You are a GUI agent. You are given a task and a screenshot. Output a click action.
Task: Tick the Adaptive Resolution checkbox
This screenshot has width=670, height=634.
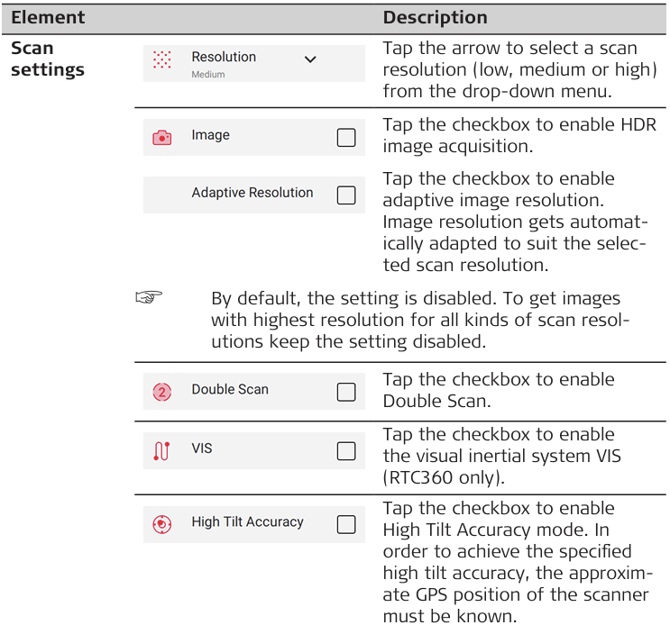(x=346, y=195)
